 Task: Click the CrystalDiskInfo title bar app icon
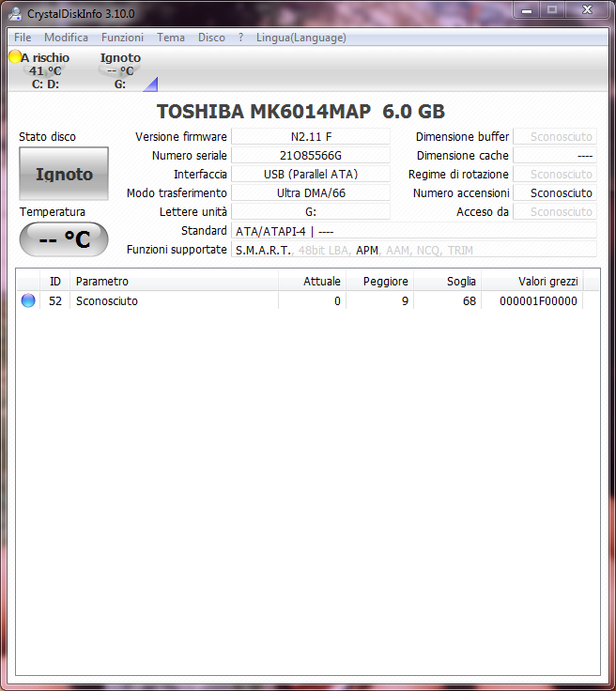14,11
